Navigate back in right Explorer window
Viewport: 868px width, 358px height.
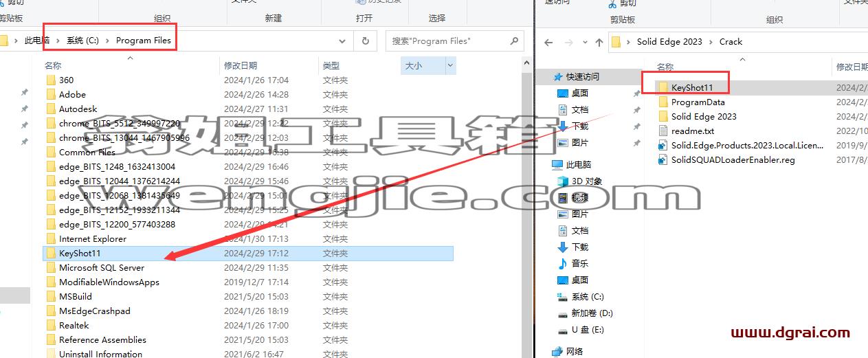pyautogui.click(x=548, y=42)
